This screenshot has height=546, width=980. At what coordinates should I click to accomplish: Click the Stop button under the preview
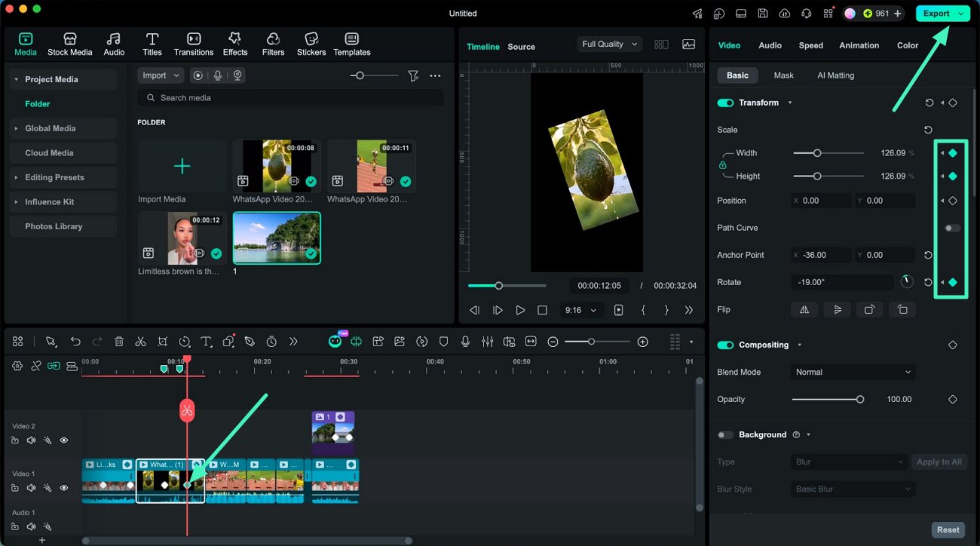542,310
